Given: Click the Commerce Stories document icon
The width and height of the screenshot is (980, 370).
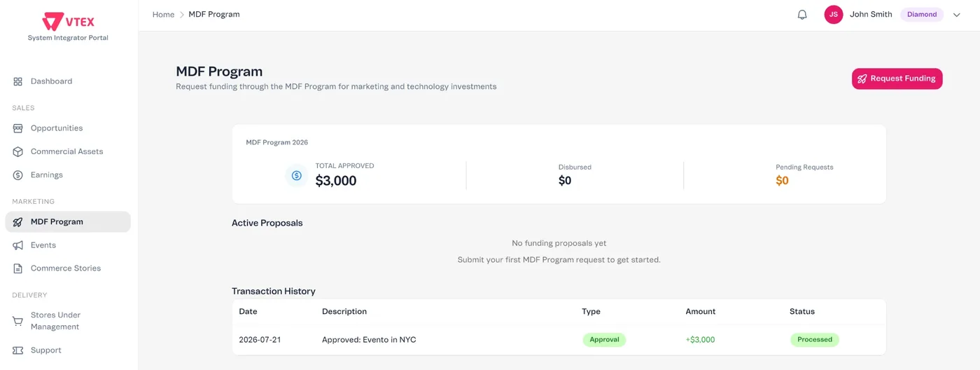Looking at the screenshot, I should click(18, 268).
